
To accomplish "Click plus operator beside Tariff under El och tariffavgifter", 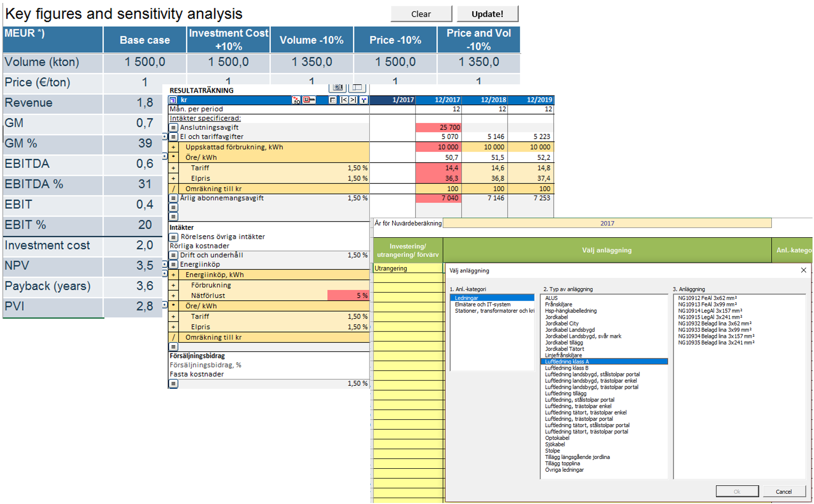I will tap(174, 168).
